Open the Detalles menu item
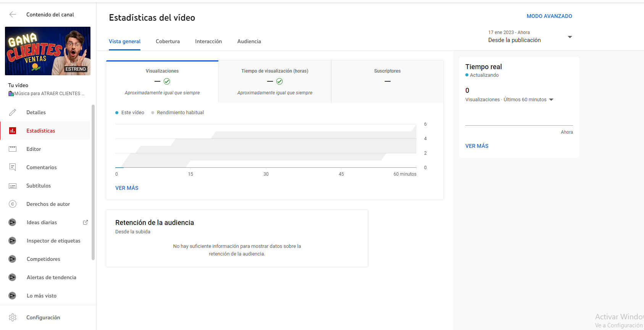The width and height of the screenshot is (644, 330). (x=45, y=112)
